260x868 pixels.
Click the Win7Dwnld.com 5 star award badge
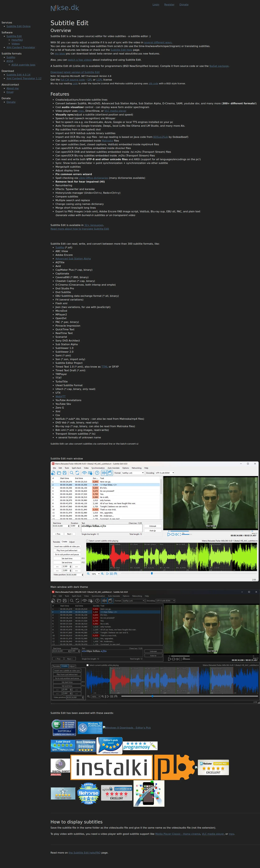click(x=63, y=746)
